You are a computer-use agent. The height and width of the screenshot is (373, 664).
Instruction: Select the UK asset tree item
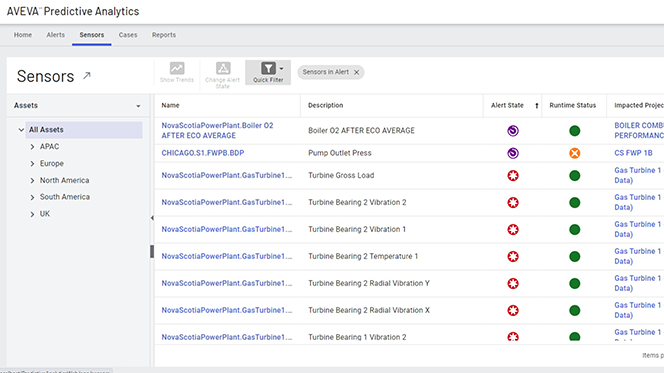[45, 214]
